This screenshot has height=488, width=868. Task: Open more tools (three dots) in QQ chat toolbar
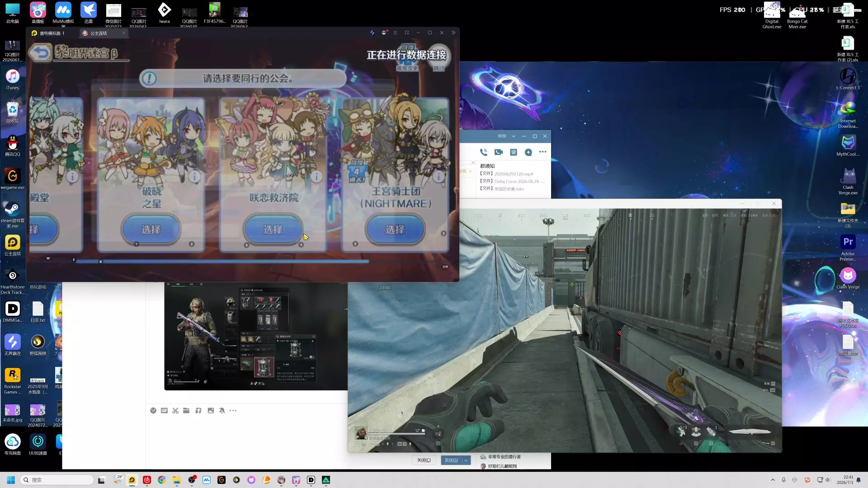pyautogui.click(x=233, y=410)
